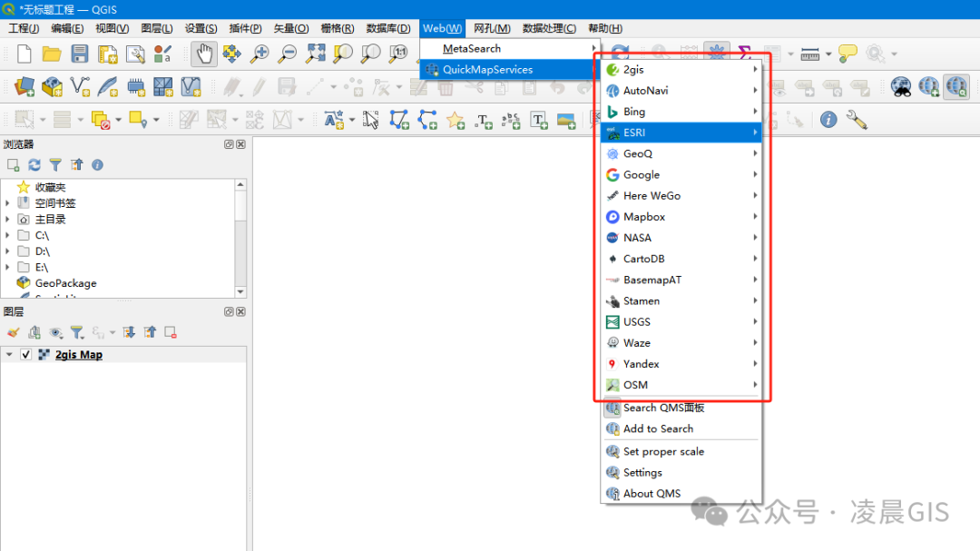Click the New GeoPackage layer icon
This screenshot has height=551, width=980.
pyautogui.click(x=52, y=86)
